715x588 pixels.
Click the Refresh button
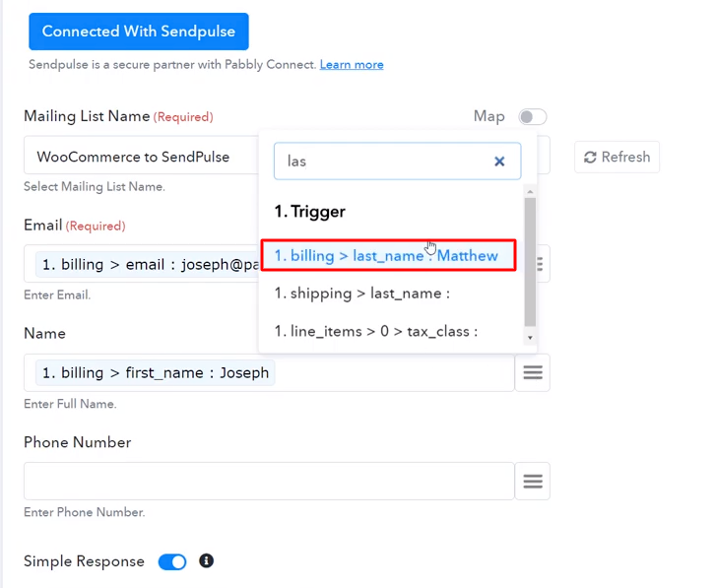point(617,157)
